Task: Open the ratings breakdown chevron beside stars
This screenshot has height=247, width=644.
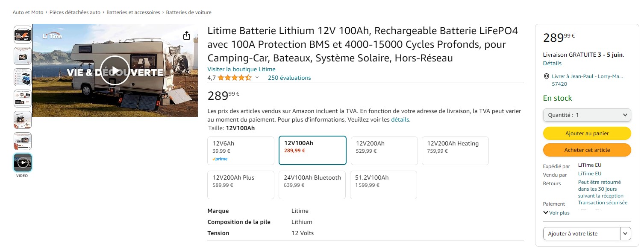Action: [258, 78]
